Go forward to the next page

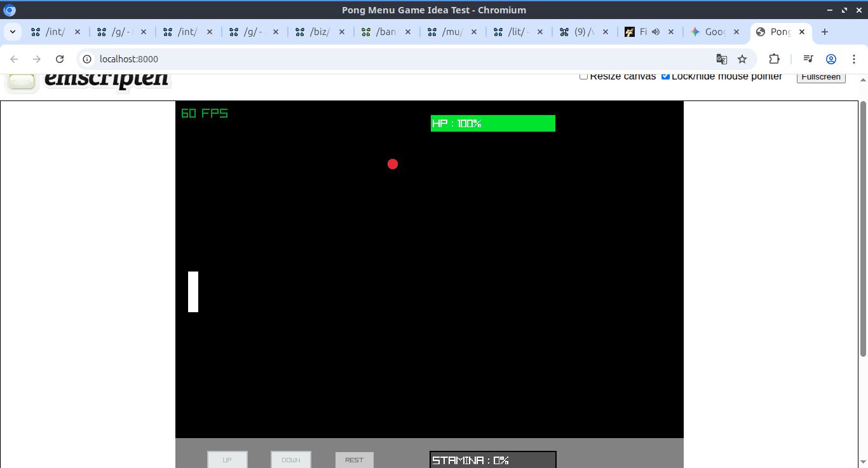pos(37,59)
